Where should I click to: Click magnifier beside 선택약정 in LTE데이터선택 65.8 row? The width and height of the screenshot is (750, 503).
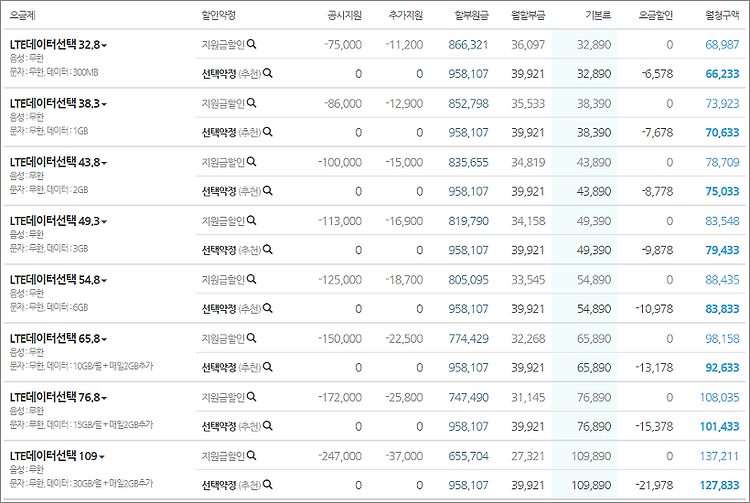268,368
